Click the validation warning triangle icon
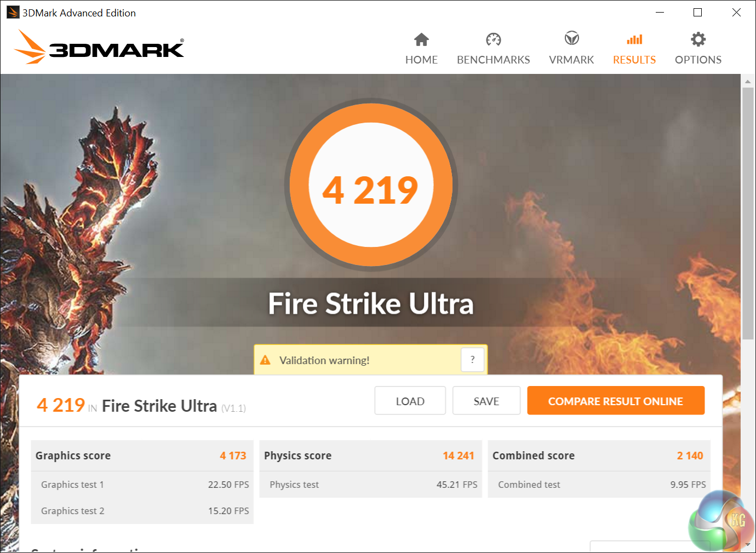This screenshot has height=553, width=756. pyautogui.click(x=265, y=360)
